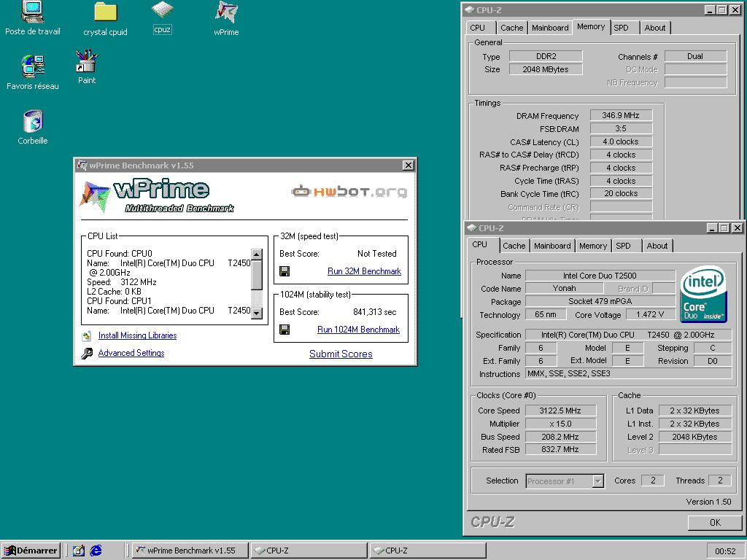Click the memory Type value DDR2

coord(546,56)
